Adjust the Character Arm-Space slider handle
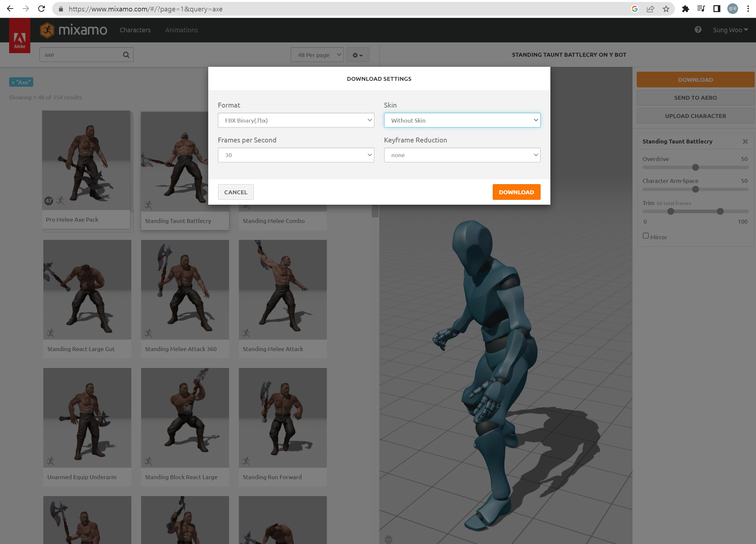Screen dimensions: 756x544 695,189
